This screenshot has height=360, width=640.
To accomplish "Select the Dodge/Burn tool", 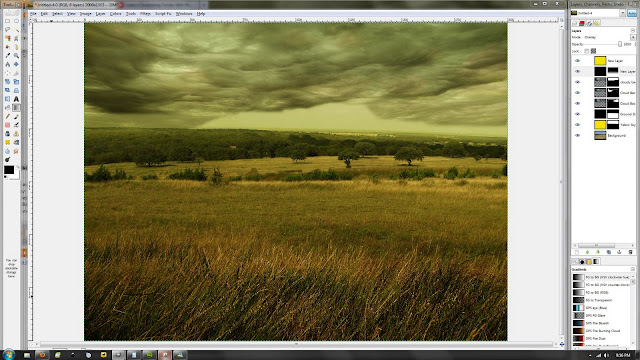I will (x=7, y=160).
